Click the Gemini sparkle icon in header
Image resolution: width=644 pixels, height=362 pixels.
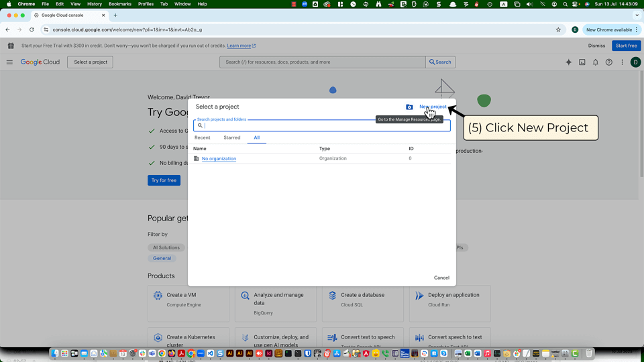coord(568,62)
